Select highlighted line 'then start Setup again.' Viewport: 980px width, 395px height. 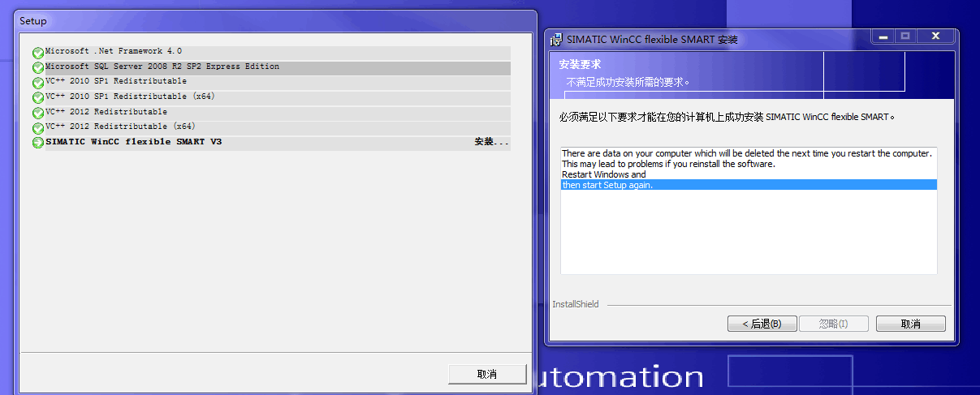[749, 185]
